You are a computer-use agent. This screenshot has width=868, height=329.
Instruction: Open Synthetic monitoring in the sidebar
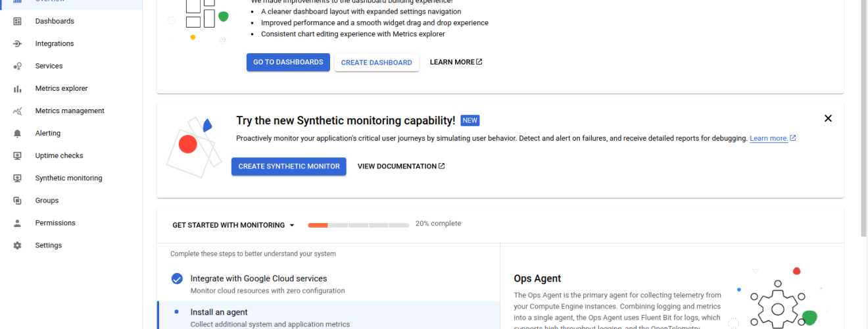click(68, 178)
